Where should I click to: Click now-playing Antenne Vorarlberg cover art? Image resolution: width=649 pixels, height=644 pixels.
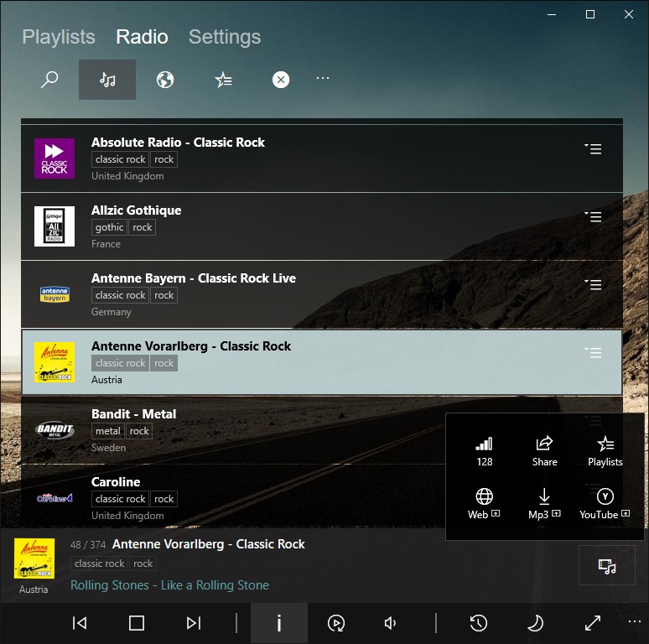[34, 558]
